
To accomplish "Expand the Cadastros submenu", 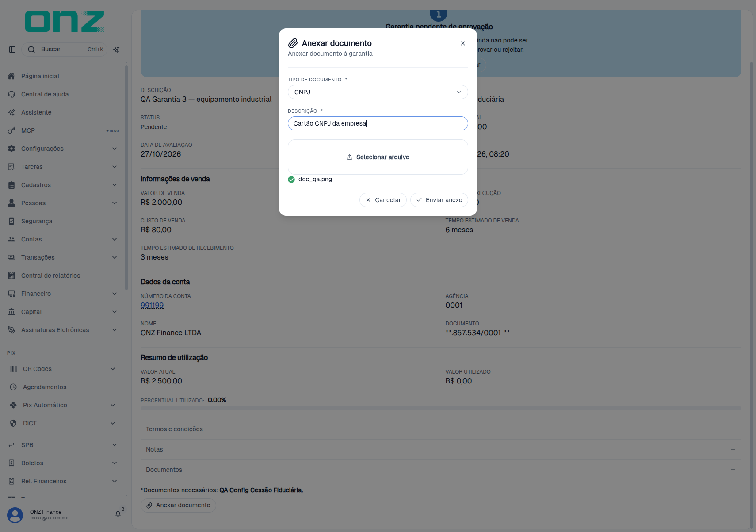I will 115,185.
